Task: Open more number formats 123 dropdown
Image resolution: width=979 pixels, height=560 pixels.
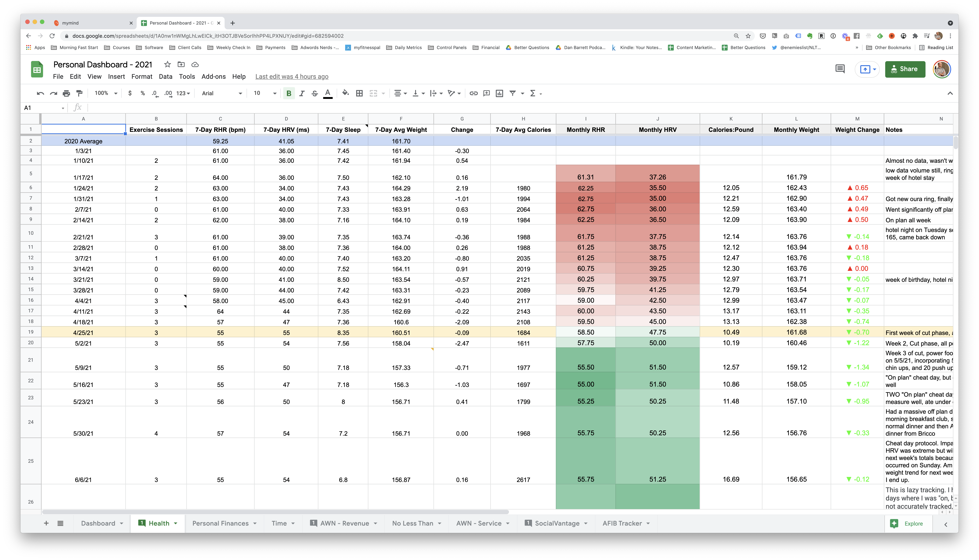Action: pos(183,93)
